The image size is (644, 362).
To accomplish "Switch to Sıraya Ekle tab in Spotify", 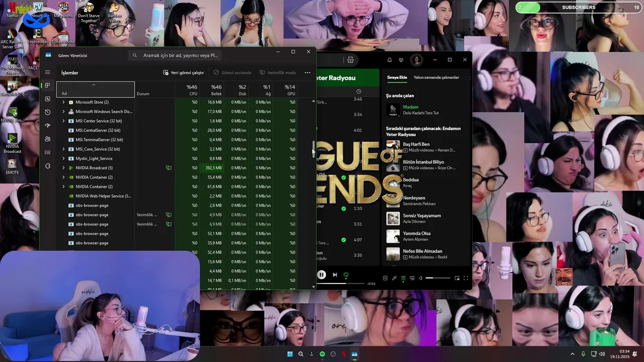I will 396,77.
